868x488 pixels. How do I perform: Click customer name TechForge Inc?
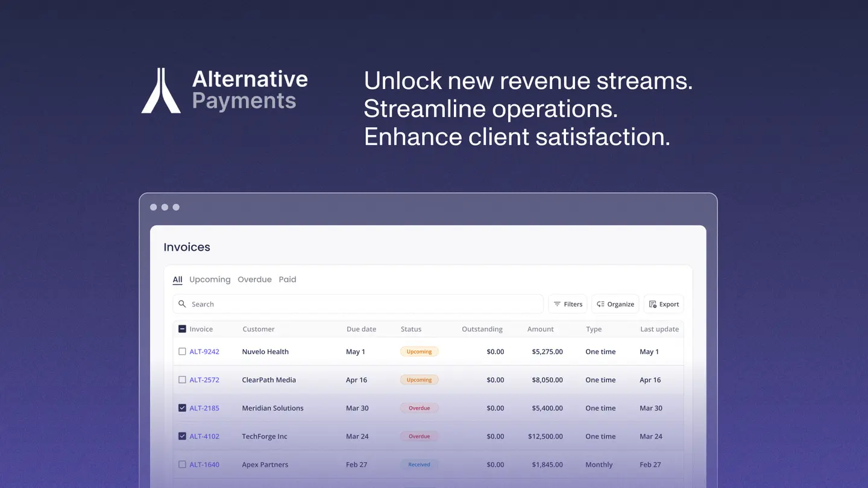point(265,437)
